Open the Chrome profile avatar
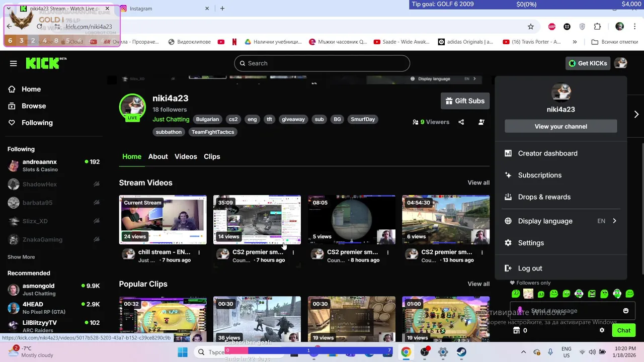This screenshot has width=644, height=362. point(619,27)
